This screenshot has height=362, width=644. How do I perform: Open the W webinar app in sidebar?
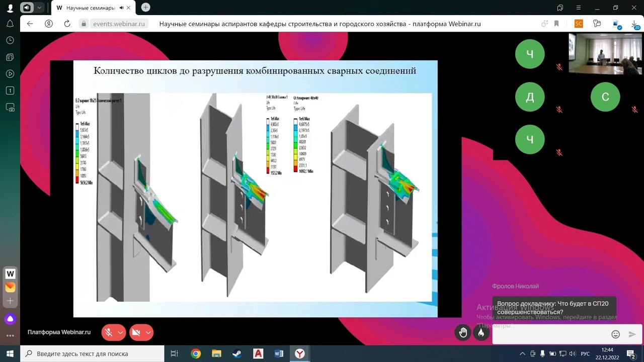(10, 274)
